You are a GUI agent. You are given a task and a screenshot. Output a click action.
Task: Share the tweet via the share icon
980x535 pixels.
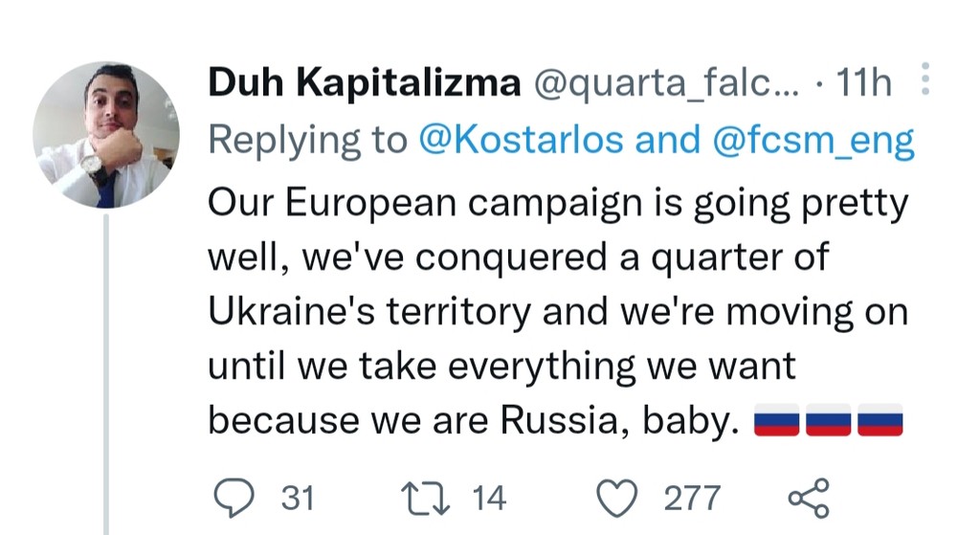[x=809, y=498]
